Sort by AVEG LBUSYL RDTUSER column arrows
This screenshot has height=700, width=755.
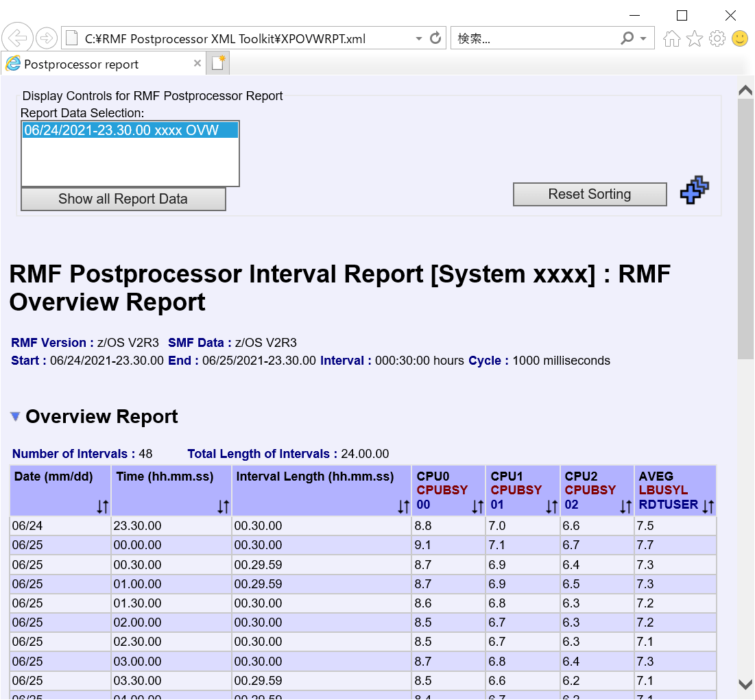pos(708,507)
